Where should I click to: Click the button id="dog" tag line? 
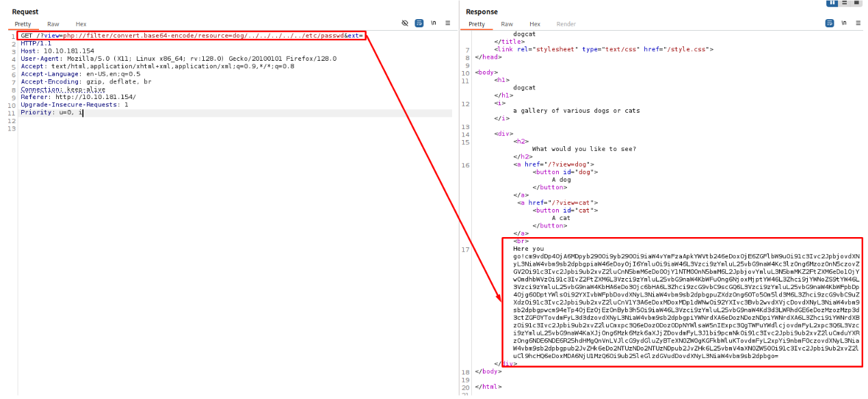click(565, 172)
